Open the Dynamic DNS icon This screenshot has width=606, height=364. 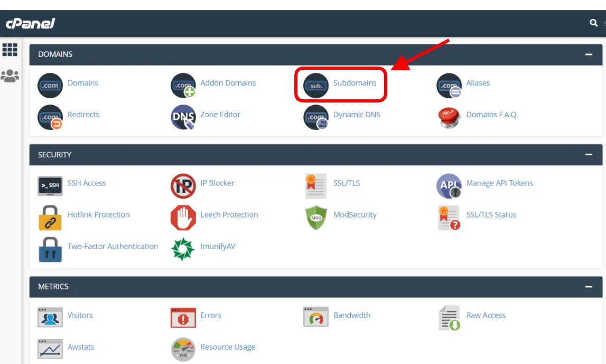(x=316, y=117)
